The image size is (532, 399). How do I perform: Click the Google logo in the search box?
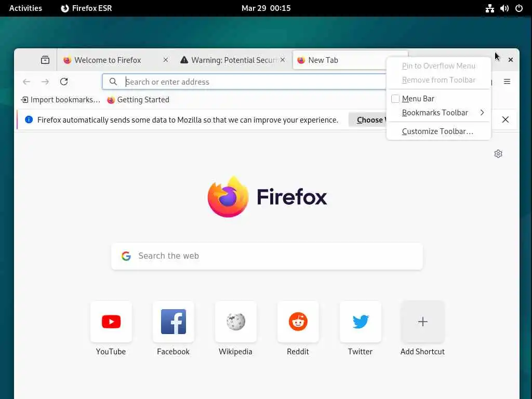coord(126,256)
